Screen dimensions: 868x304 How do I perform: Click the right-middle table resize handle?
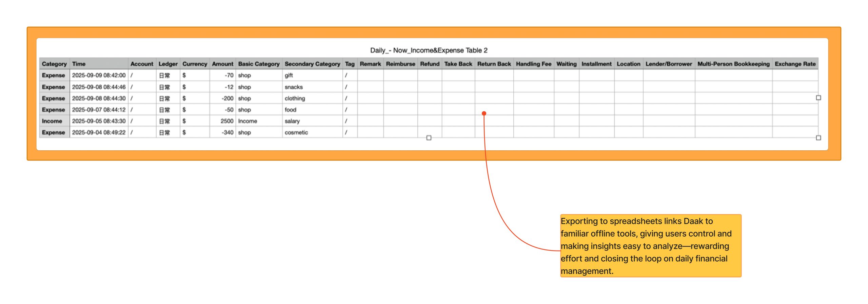pos(818,98)
